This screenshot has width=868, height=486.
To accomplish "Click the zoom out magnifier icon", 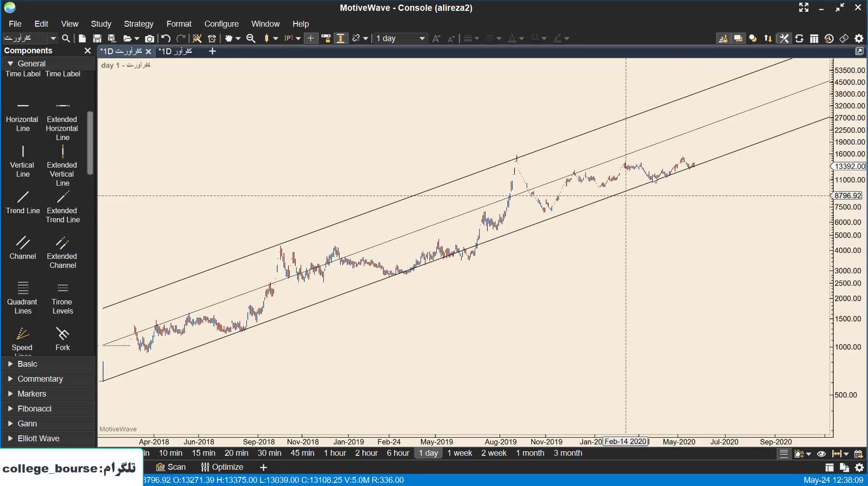I will (x=251, y=39).
